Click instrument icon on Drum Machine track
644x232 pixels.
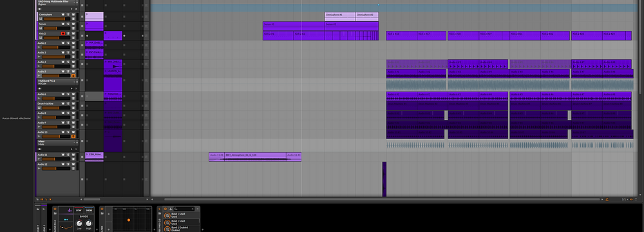(39, 108)
